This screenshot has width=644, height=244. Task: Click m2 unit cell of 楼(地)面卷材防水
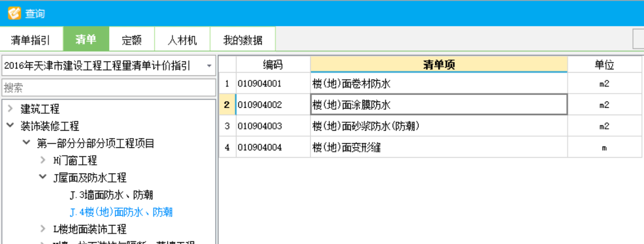tap(605, 84)
